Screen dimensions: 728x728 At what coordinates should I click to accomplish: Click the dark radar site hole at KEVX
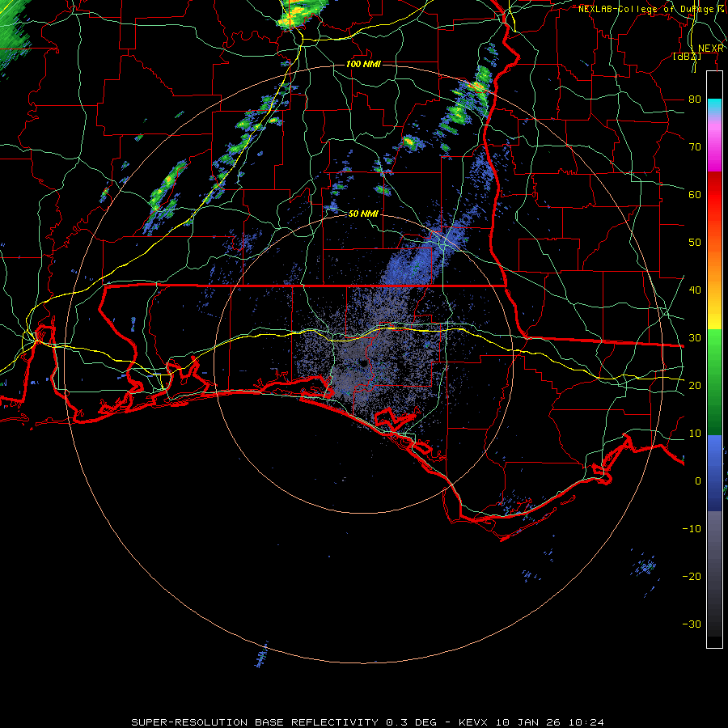pyautogui.click(x=363, y=363)
